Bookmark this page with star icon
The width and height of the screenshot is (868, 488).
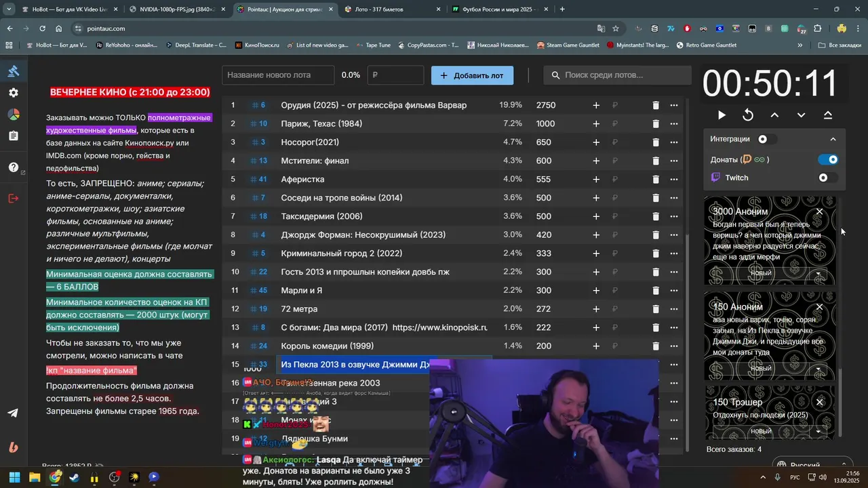[x=616, y=28]
